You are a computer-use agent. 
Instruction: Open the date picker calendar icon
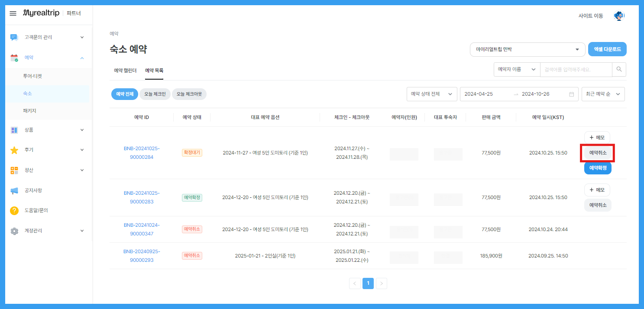pos(571,94)
